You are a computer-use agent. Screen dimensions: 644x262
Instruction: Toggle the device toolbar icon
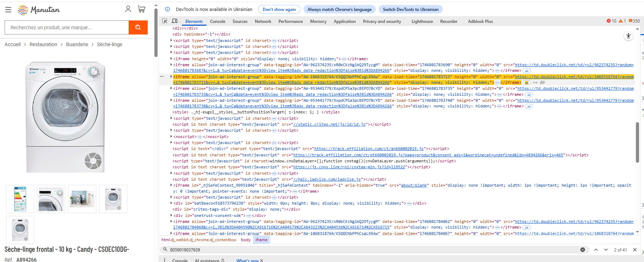click(x=174, y=21)
